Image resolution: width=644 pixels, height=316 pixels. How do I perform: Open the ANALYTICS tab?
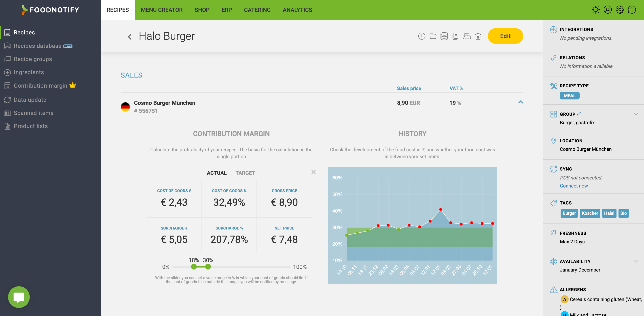(x=297, y=10)
